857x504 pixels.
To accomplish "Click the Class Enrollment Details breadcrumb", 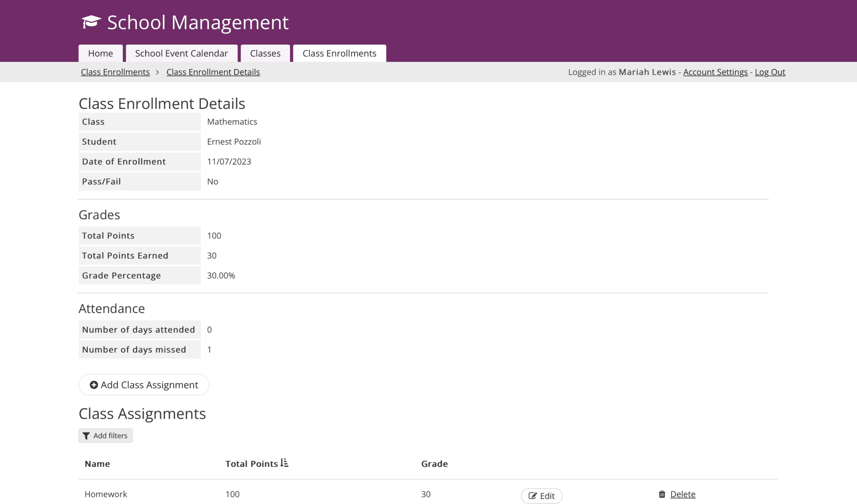I will point(213,72).
